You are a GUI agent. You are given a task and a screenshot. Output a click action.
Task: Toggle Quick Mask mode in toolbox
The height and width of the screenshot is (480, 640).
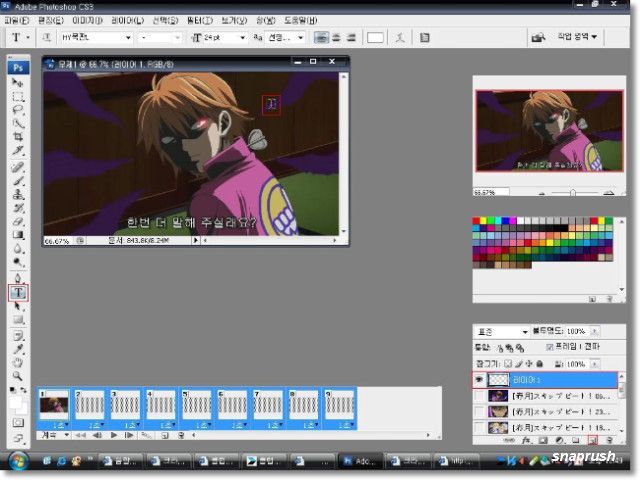tap(18, 423)
